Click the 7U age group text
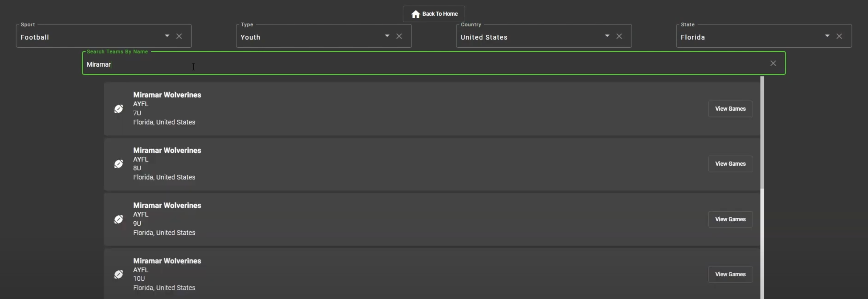Viewport: 868px width, 299px height. tap(137, 113)
